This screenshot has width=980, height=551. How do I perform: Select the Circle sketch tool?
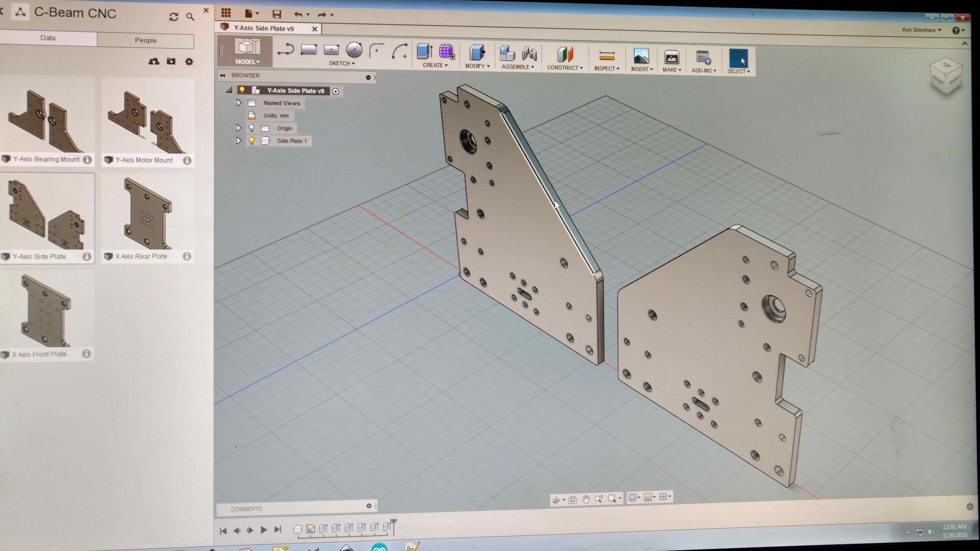click(354, 49)
